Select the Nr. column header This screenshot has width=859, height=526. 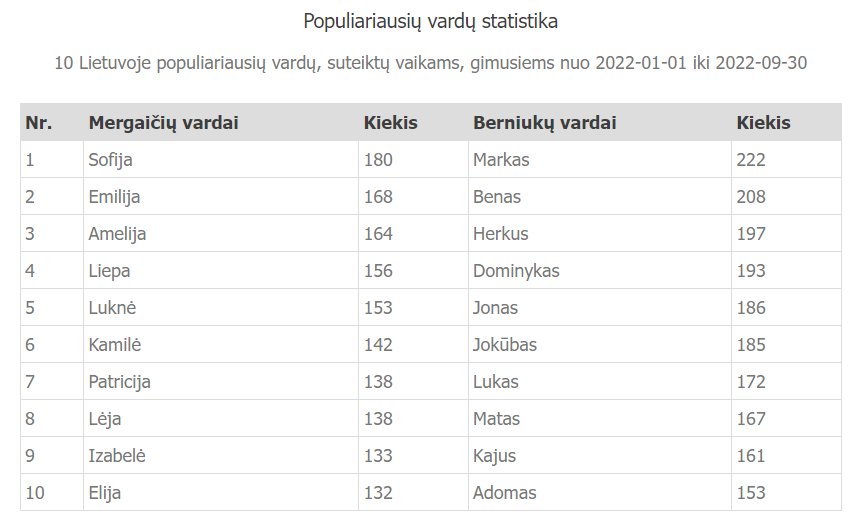[39, 123]
